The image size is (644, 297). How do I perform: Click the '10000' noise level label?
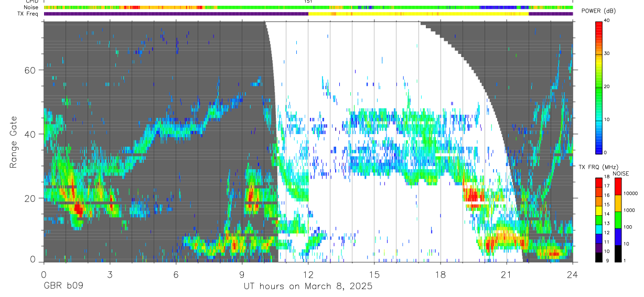tap(630, 194)
